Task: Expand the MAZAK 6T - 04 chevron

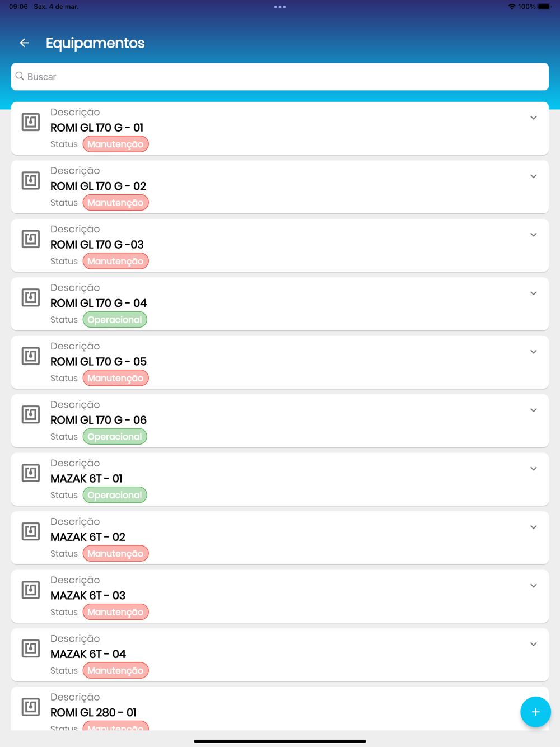Action: click(x=534, y=645)
